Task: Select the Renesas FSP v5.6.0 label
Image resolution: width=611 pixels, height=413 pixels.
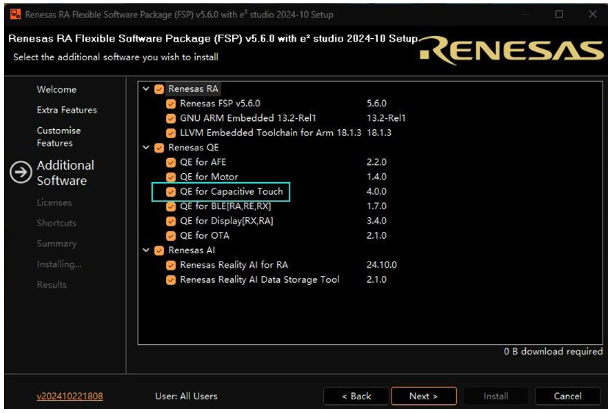Action: [220, 104]
